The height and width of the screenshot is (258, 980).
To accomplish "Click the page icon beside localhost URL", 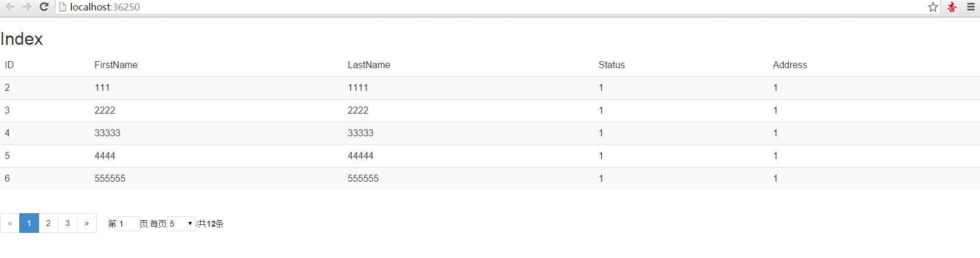I will click(63, 7).
